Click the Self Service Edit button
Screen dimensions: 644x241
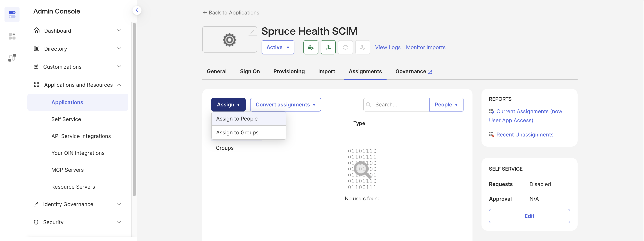click(529, 216)
